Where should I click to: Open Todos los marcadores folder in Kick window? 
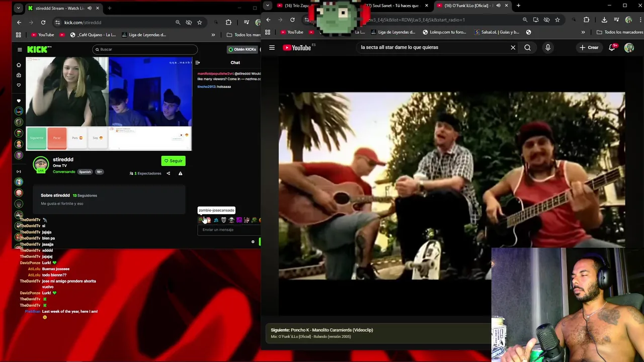click(244, 35)
